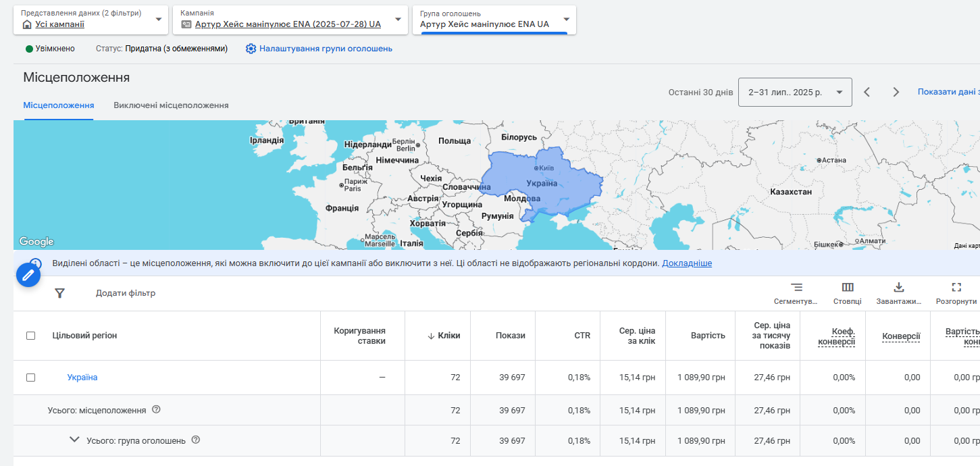The width and height of the screenshot is (980, 466).
Task: Click help icon beside Усього: місцеположення
Action: (157, 409)
